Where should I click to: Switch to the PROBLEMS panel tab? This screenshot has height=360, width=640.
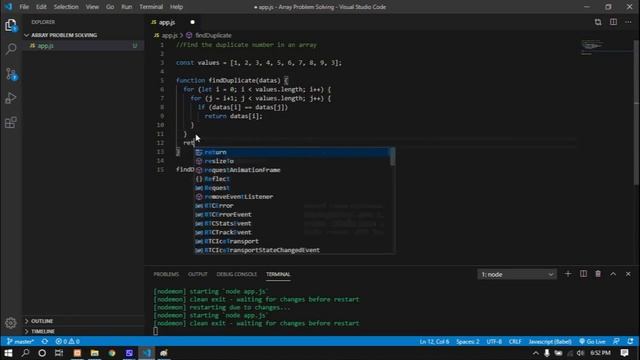166,274
